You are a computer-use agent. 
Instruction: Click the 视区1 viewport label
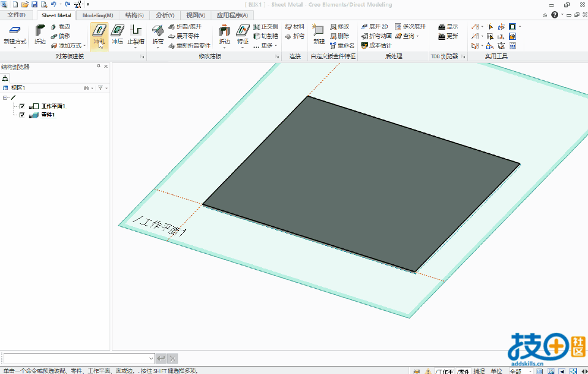[x=18, y=88]
